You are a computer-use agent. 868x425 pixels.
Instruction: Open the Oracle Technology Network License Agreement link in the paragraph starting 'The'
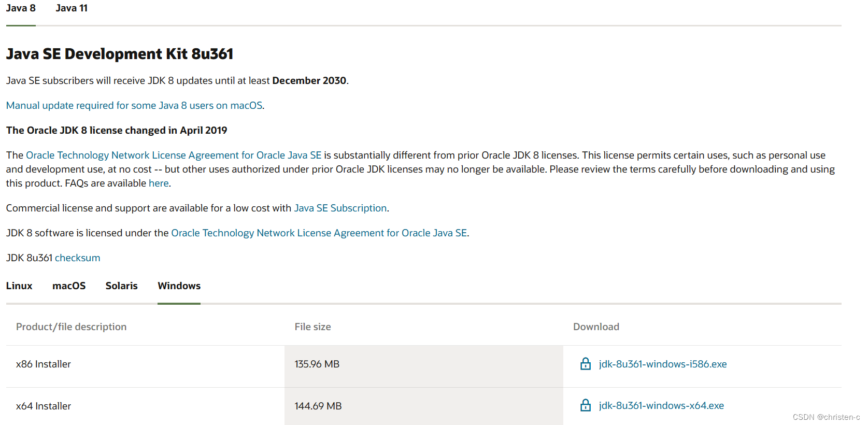pyautogui.click(x=174, y=155)
